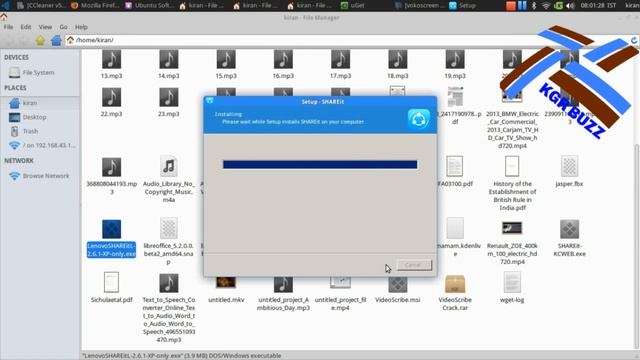Viewport: 640px width, 360px height.
Task: Click the Home folder toolbar icon
Action: 56,40
